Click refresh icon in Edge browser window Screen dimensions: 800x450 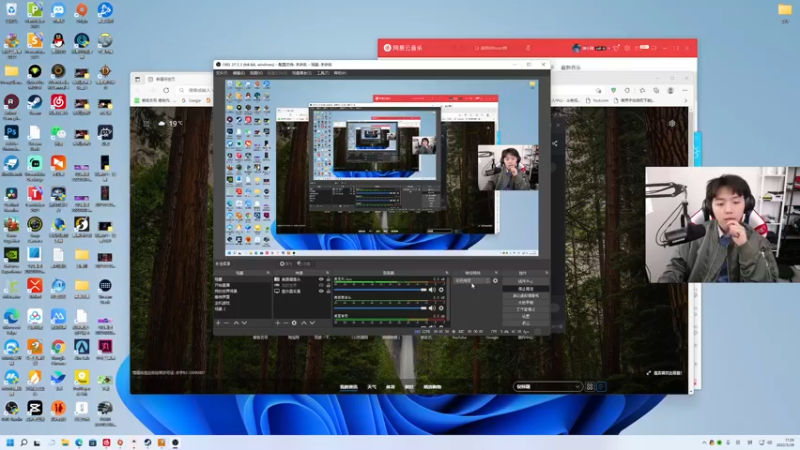click(166, 90)
